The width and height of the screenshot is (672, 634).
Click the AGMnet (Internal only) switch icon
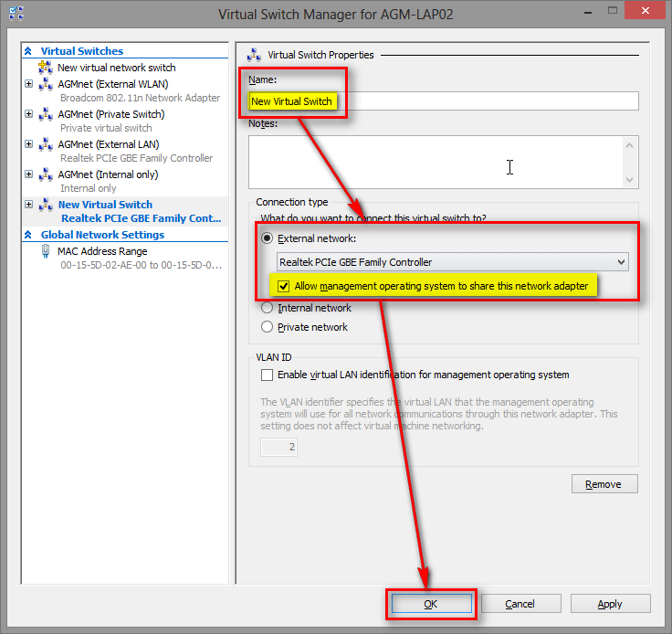coord(46,174)
